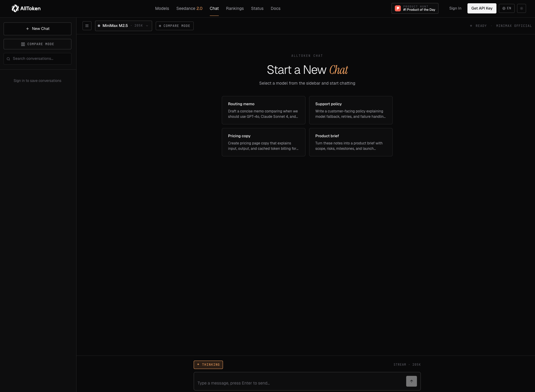Image resolution: width=535 pixels, height=392 pixels.
Task: View the Status page
Action: point(257,8)
